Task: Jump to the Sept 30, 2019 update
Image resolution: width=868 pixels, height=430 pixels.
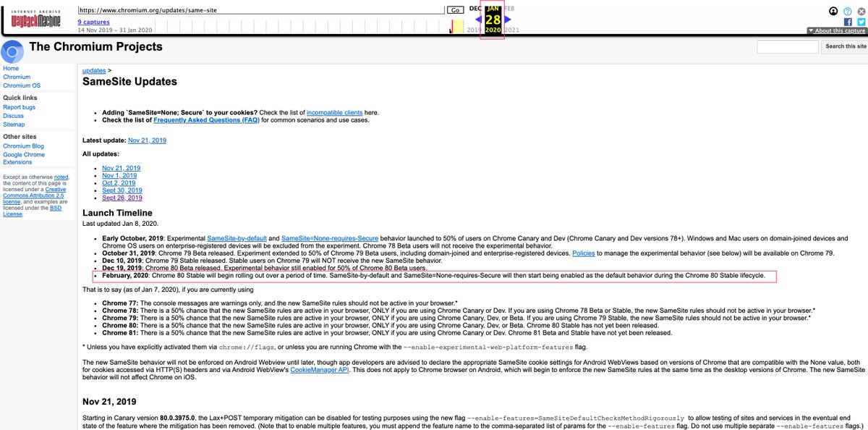Action: [122, 190]
